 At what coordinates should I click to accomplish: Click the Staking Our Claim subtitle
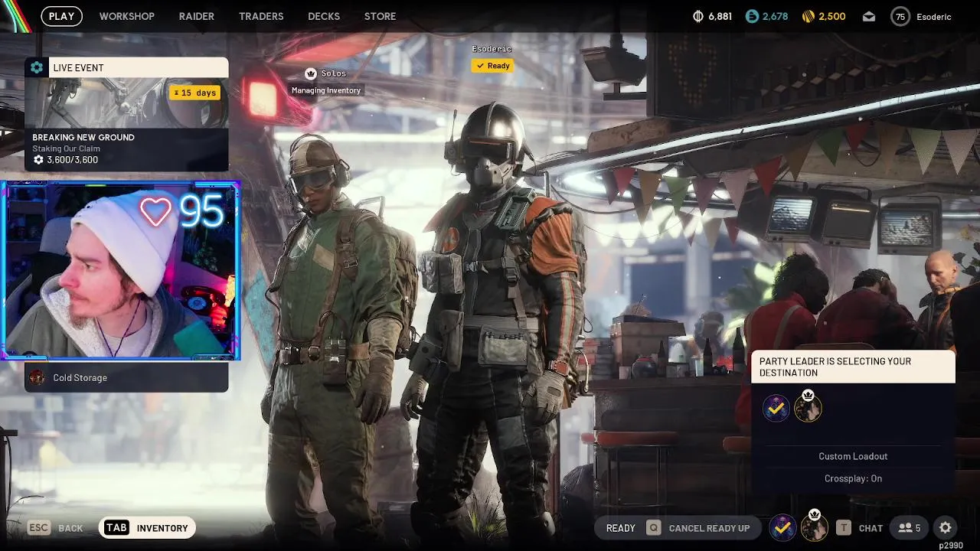66,148
